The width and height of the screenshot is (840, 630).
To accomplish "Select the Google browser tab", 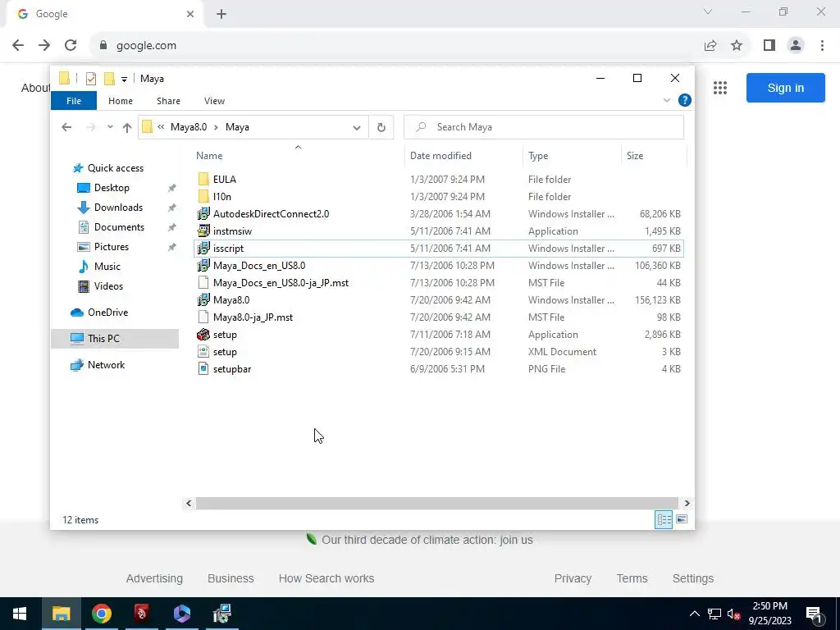I will 104,14.
